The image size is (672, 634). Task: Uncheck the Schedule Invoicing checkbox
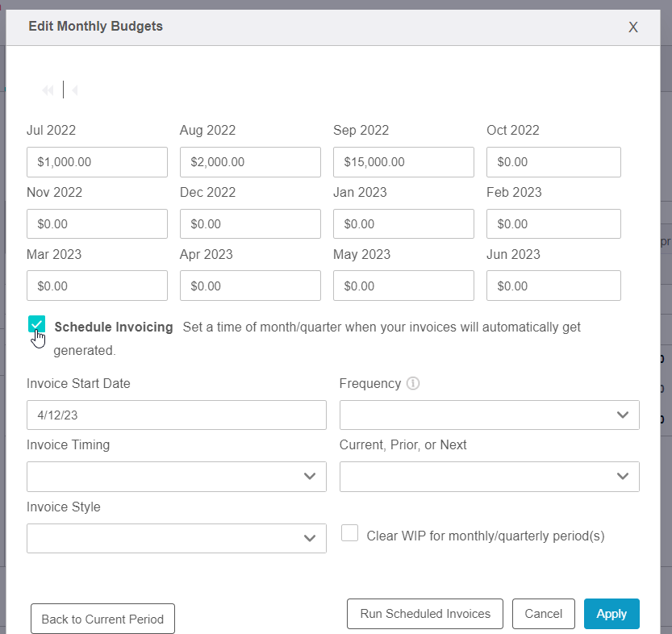click(35, 325)
